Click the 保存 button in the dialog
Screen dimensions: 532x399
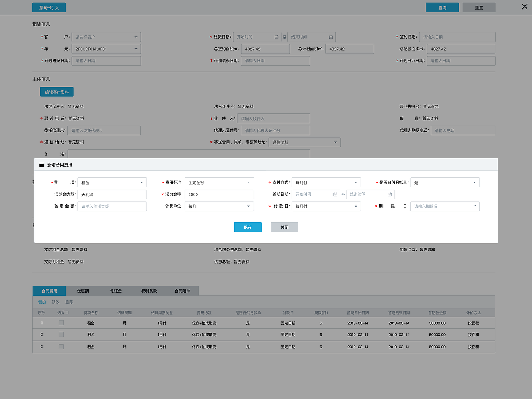click(x=248, y=227)
